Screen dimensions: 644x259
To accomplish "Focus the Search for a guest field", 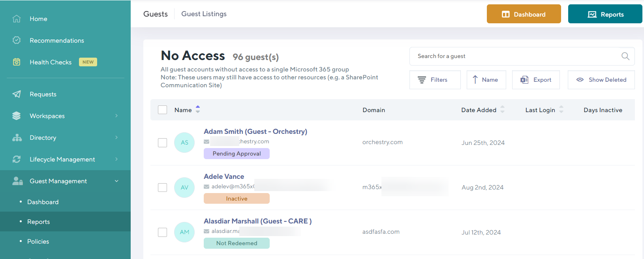I will click(513, 56).
